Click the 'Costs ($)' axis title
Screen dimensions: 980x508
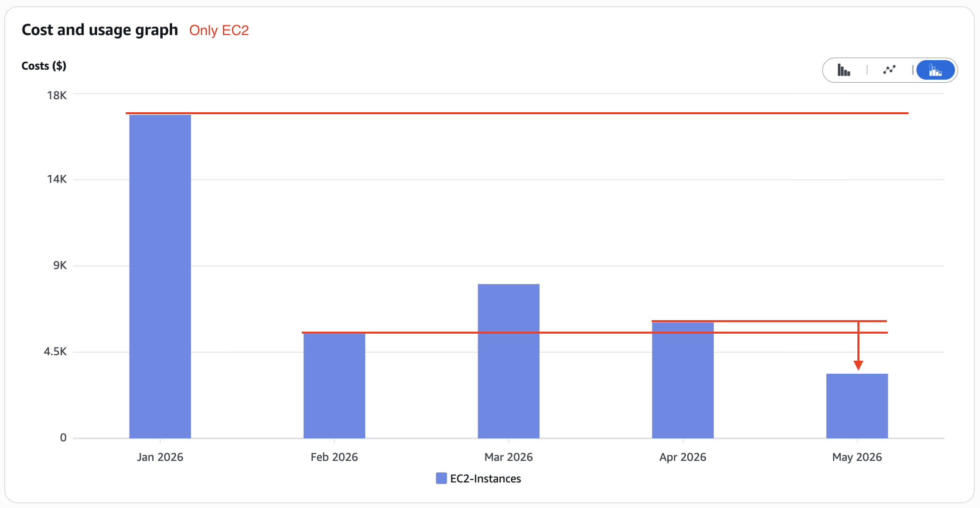click(x=44, y=66)
